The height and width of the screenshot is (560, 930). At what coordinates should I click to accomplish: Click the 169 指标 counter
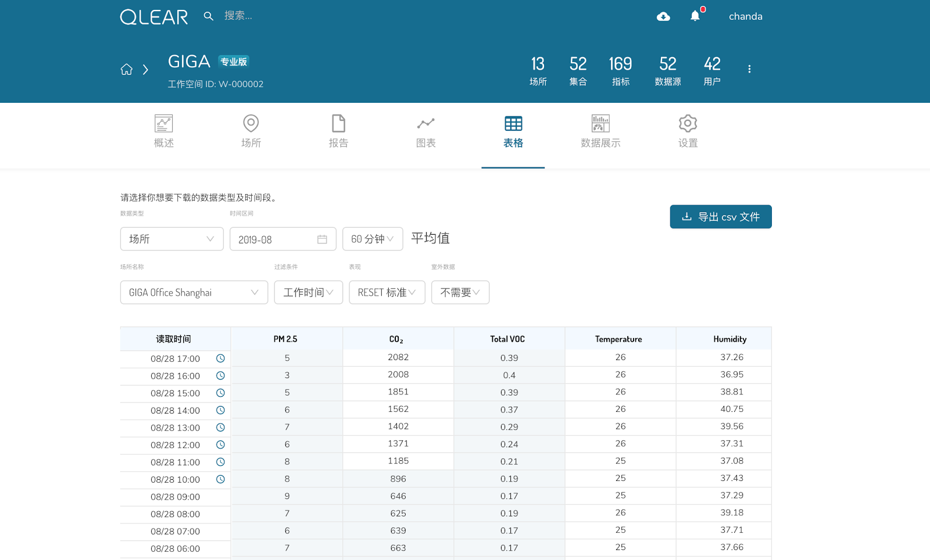click(620, 71)
